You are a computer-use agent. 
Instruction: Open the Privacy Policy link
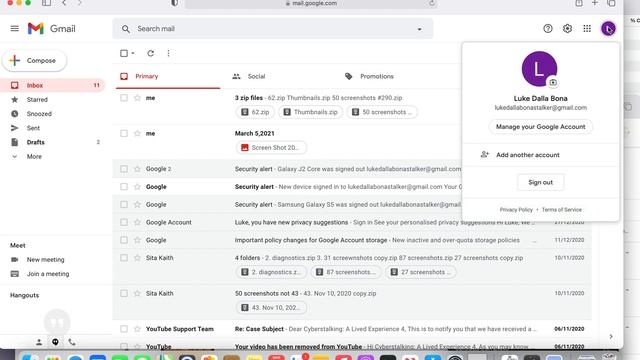(516, 210)
